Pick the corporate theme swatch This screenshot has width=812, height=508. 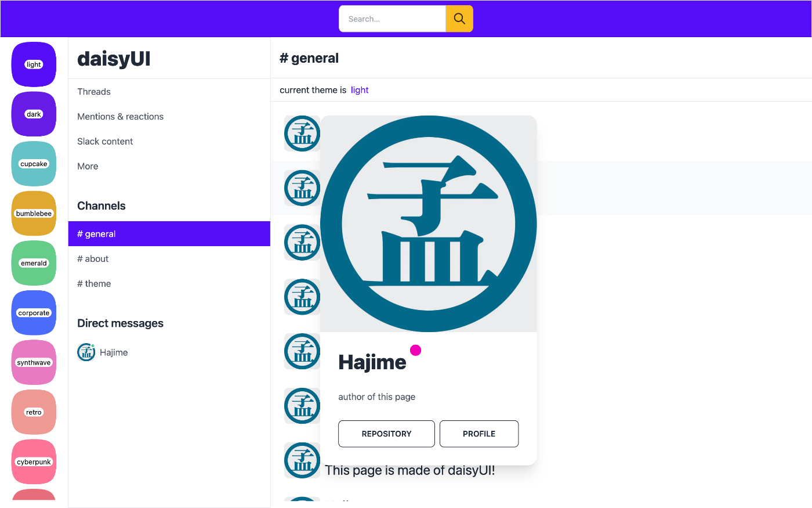click(34, 313)
